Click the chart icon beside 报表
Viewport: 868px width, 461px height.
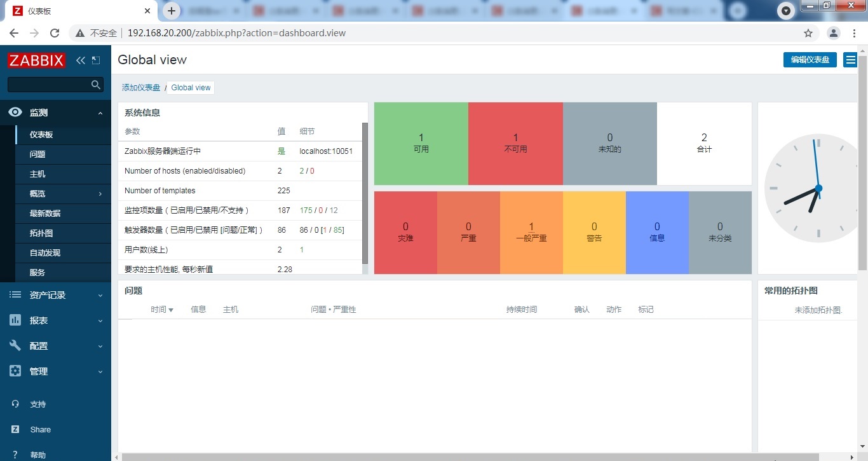[15, 320]
